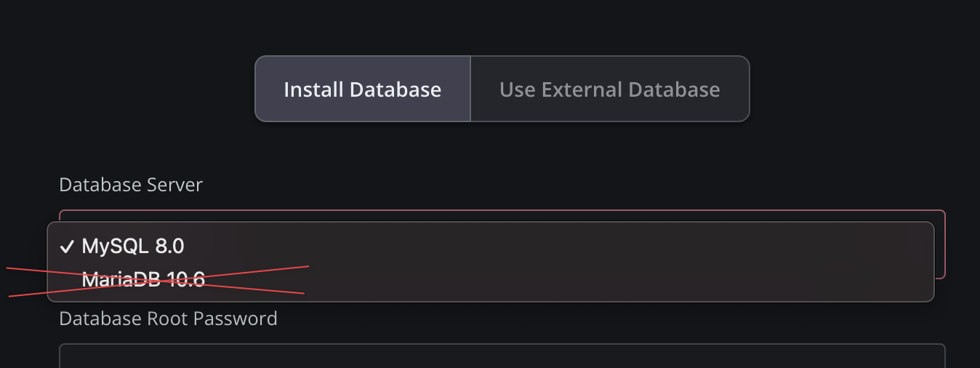Activate the highlighted Install Database segment

tap(363, 89)
